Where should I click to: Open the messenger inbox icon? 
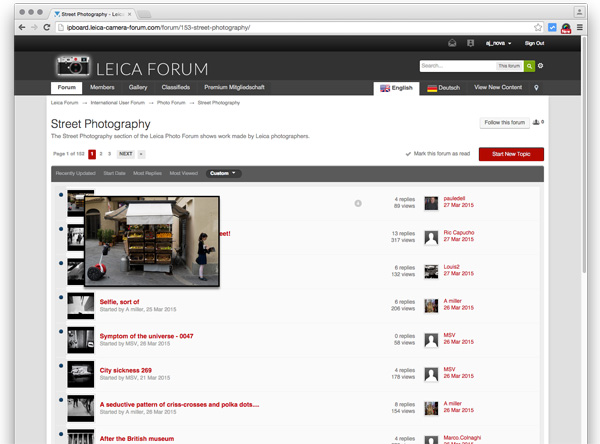[x=452, y=43]
